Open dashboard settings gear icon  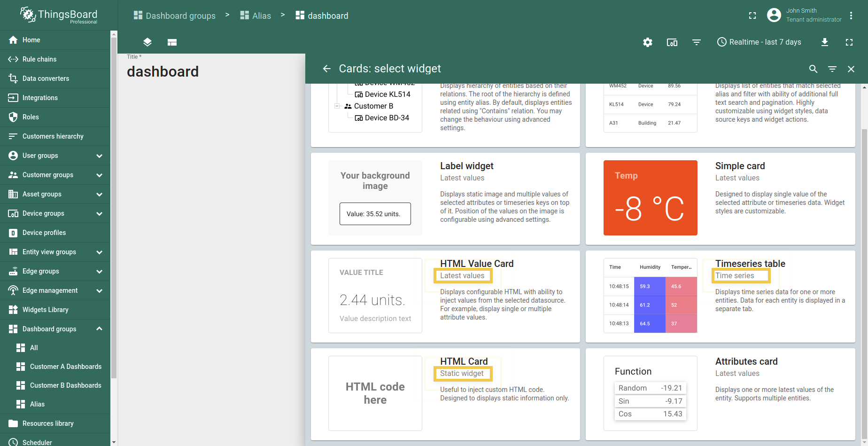(648, 42)
